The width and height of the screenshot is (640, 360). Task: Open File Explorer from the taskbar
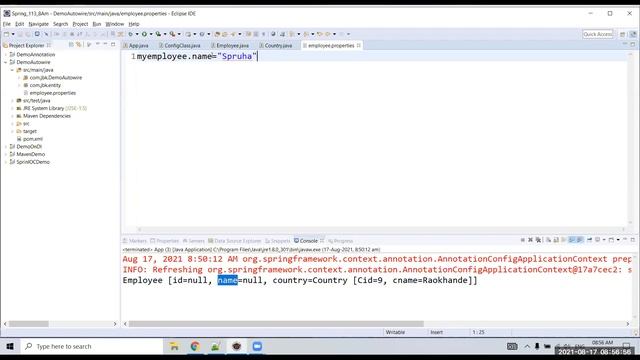pyautogui.click(x=174, y=347)
